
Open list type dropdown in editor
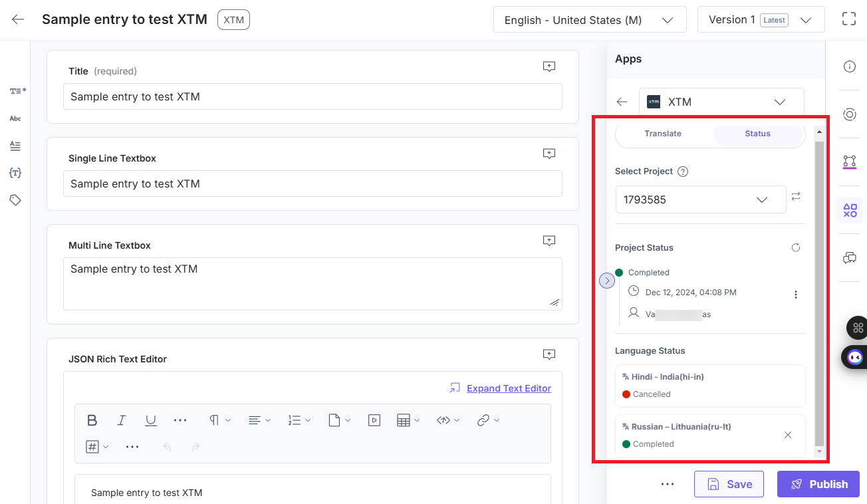point(299,420)
